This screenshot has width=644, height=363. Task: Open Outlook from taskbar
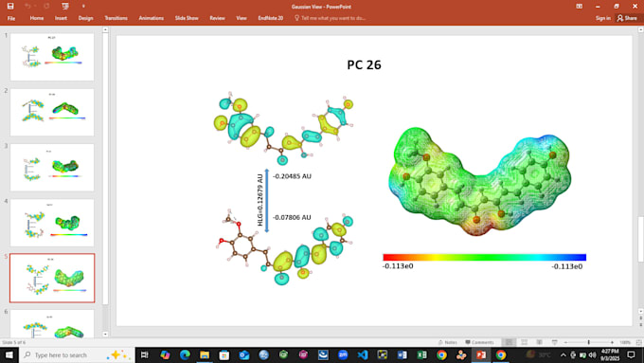[244, 354]
